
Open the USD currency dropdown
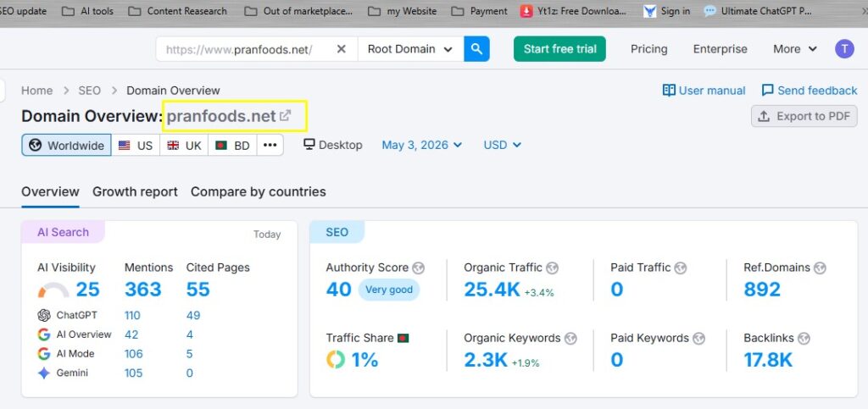(502, 145)
